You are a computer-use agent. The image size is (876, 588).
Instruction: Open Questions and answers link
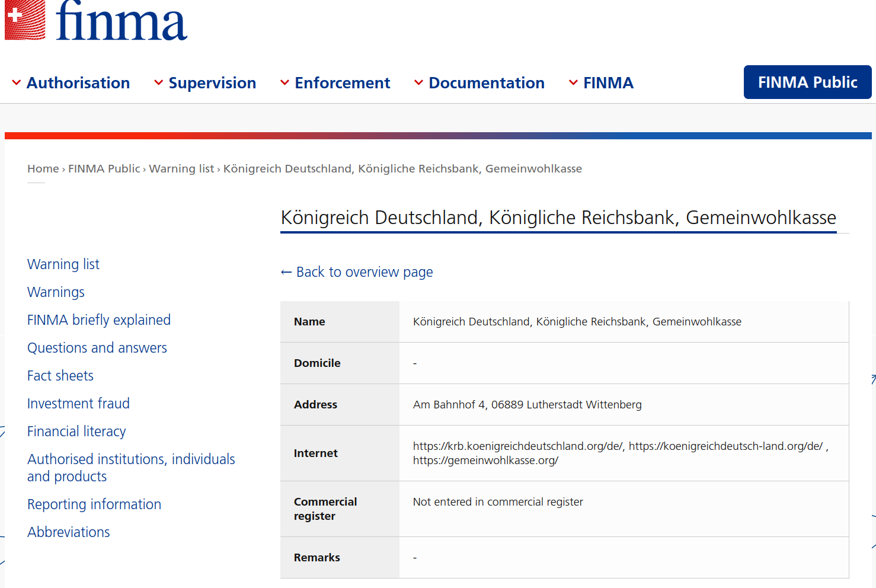(x=97, y=348)
